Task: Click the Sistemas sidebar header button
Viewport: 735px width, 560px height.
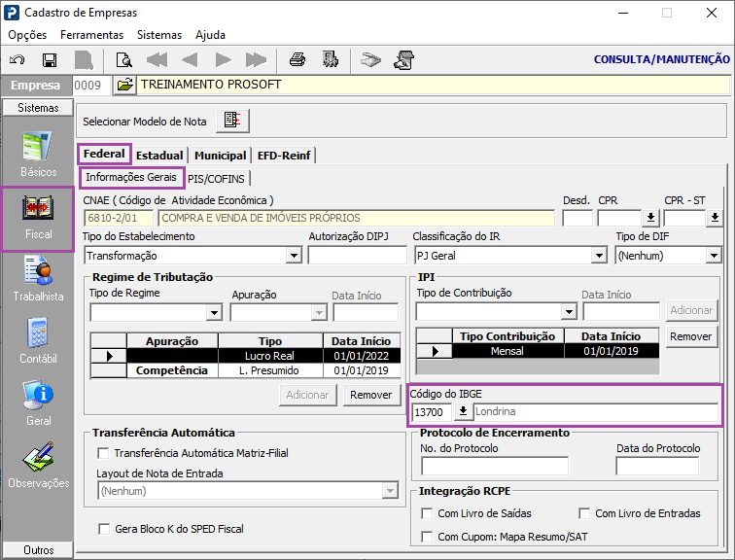Action: [x=38, y=108]
